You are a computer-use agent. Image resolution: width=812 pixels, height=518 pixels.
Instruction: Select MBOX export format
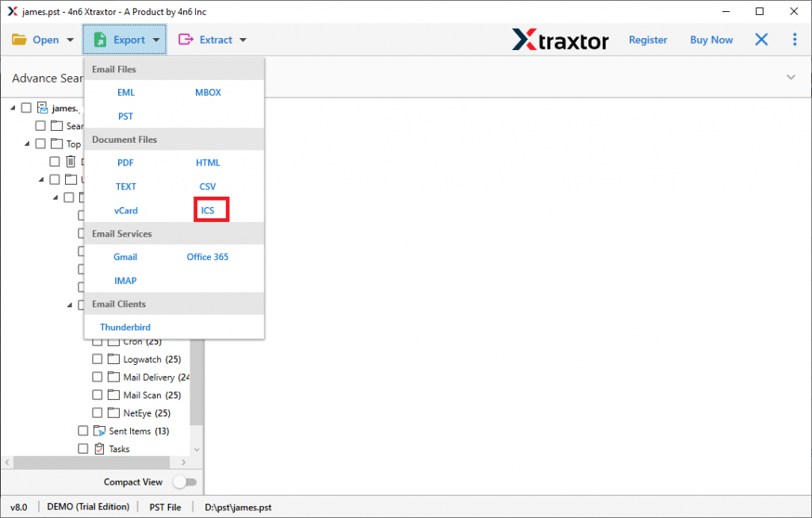click(209, 92)
